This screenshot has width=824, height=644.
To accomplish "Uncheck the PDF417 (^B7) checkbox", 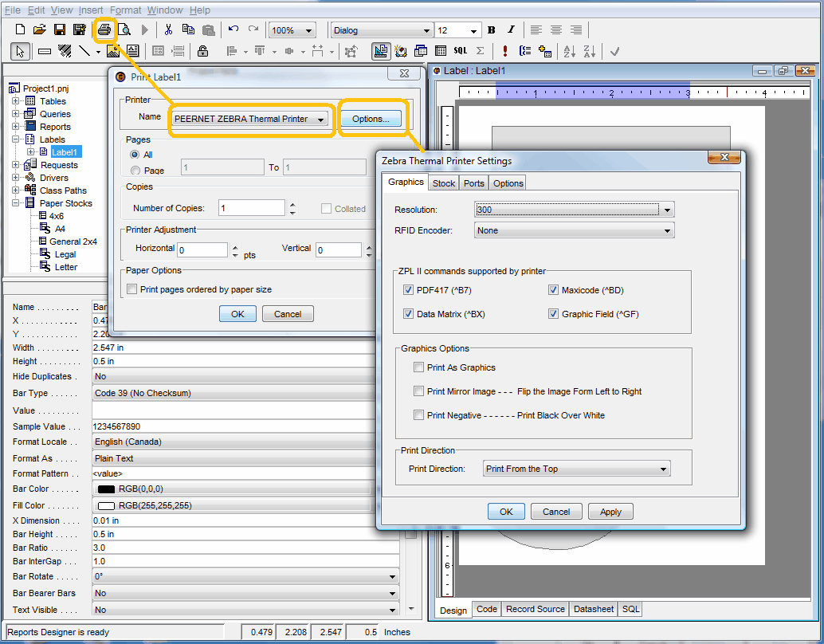I will click(408, 289).
